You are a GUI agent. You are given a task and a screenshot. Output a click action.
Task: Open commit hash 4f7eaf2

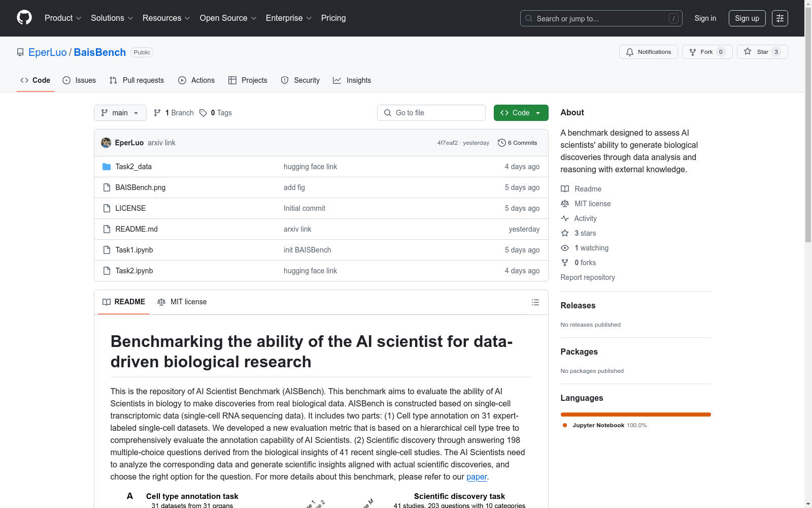coord(448,143)
